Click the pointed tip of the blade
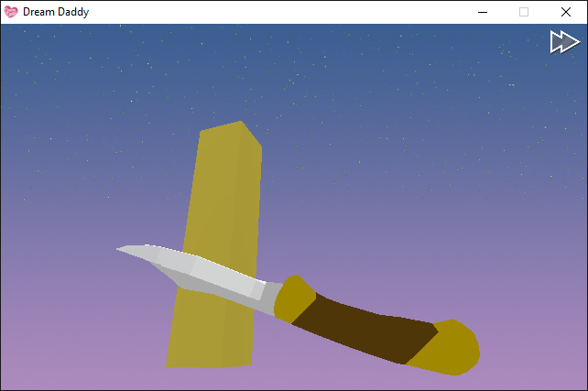The width and height of the screenshot is (588, 391). point(121,248)
